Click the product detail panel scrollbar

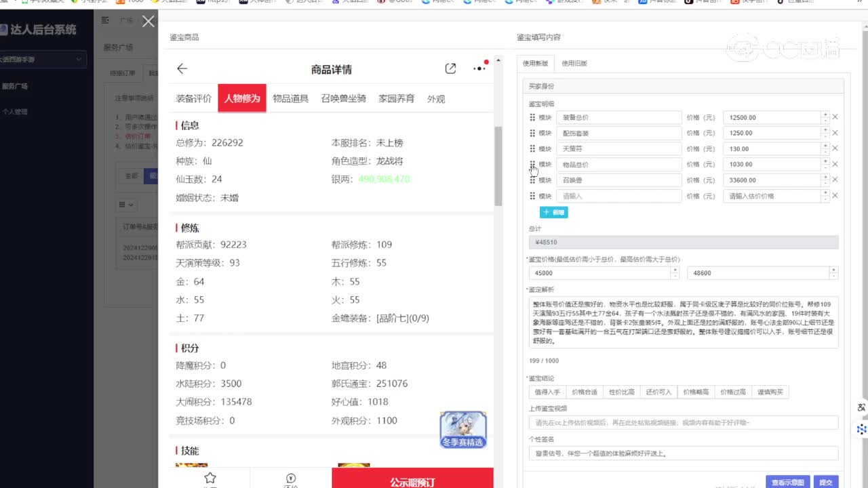pyautogui.click(x=498, y=166)
